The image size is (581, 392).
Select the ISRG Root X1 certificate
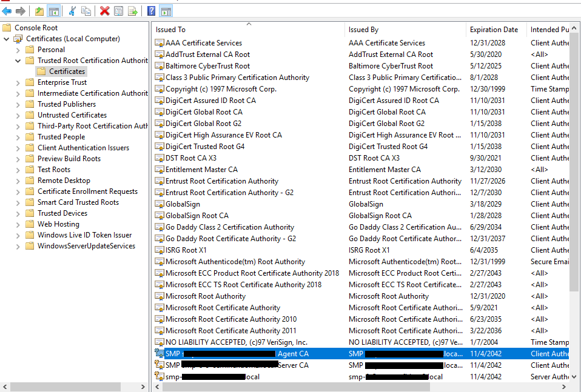point(186,250)
